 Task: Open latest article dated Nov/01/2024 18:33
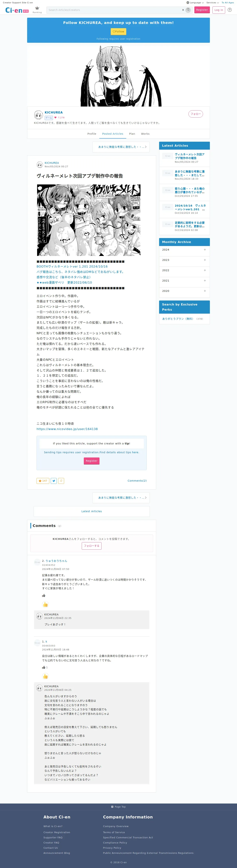point(184,175)
